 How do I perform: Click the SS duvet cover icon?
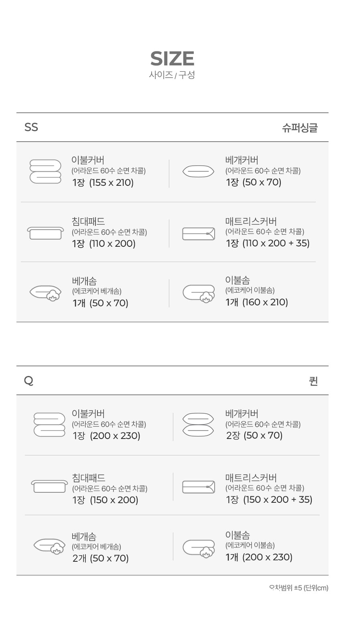click(x=45, y=172)
